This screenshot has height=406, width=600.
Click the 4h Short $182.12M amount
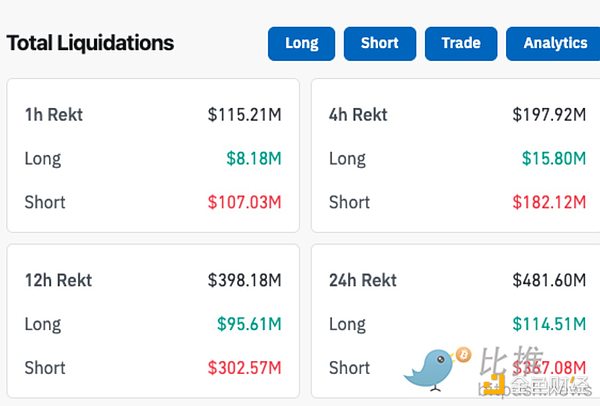[x=549, y=202]
